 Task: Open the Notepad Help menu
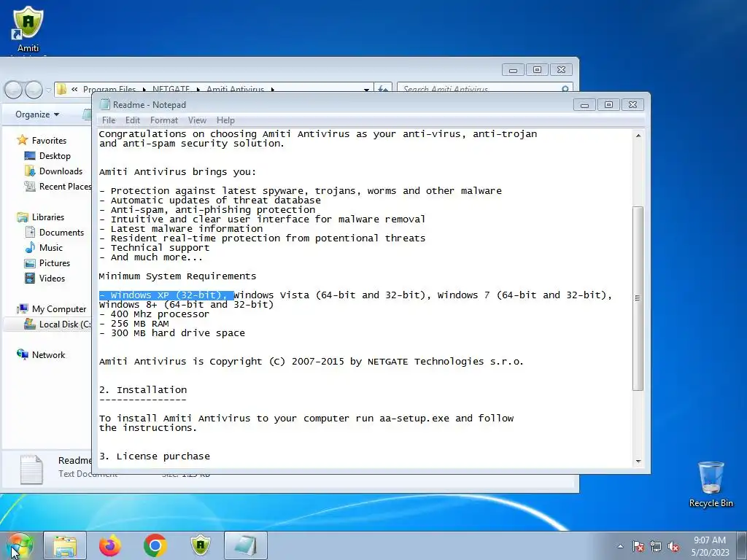click(x=225, y=120)
